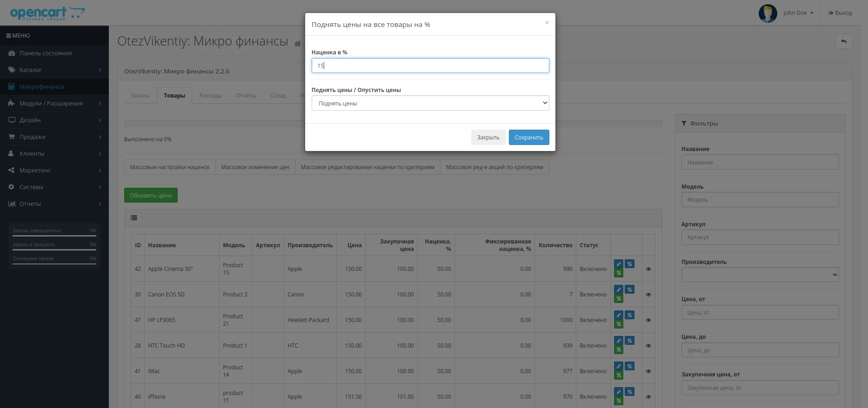Click the Сохранить button in the modal

[529, 137]
